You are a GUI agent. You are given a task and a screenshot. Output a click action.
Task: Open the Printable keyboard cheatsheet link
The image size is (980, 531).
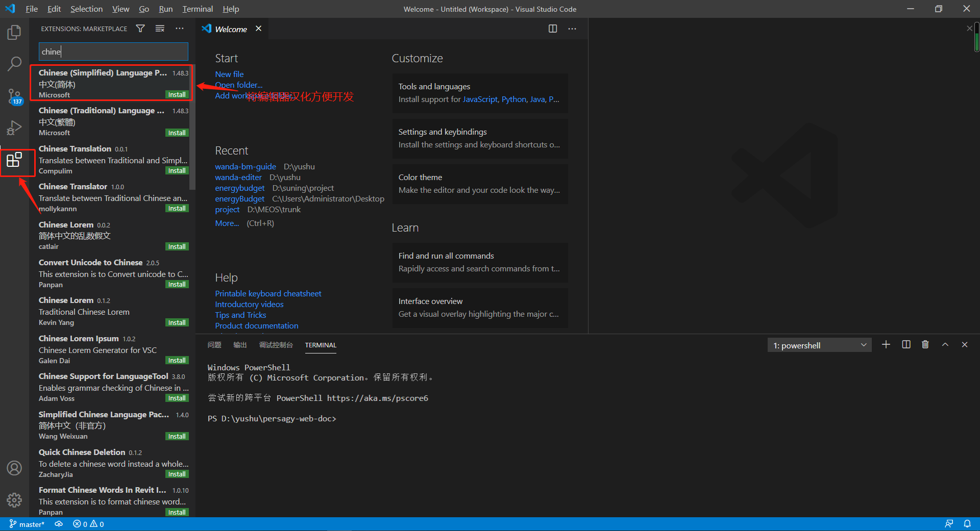(x=268, y=293)
